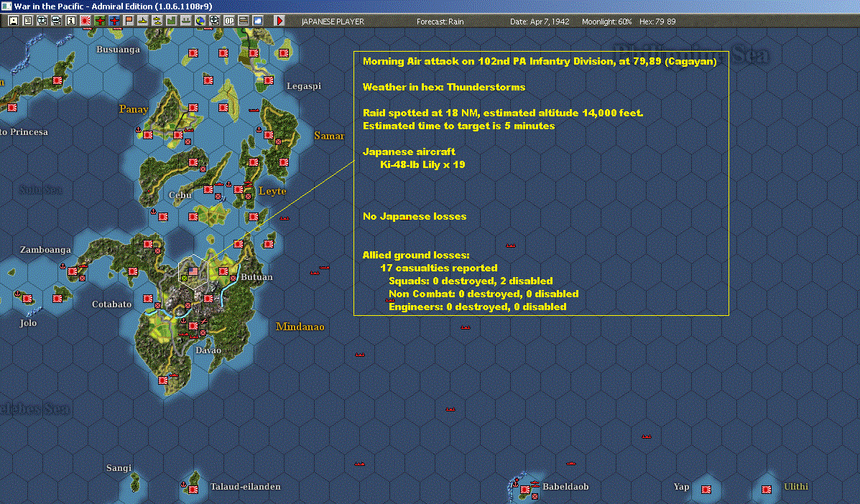Click the Samar island label
860x504 pixels.
tap(329, 136)
